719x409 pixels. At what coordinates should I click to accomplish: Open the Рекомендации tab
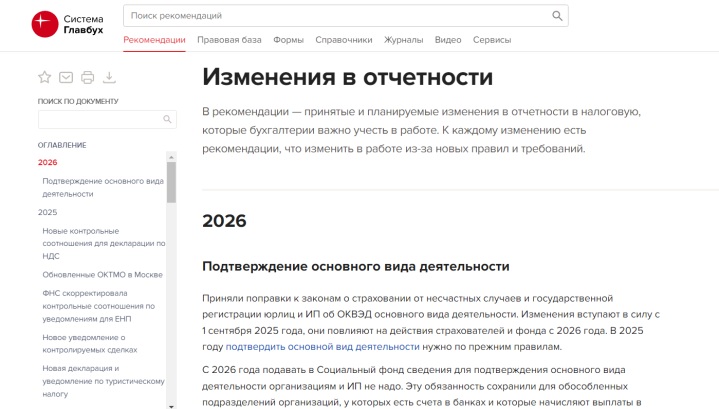[x=154, y=40]
